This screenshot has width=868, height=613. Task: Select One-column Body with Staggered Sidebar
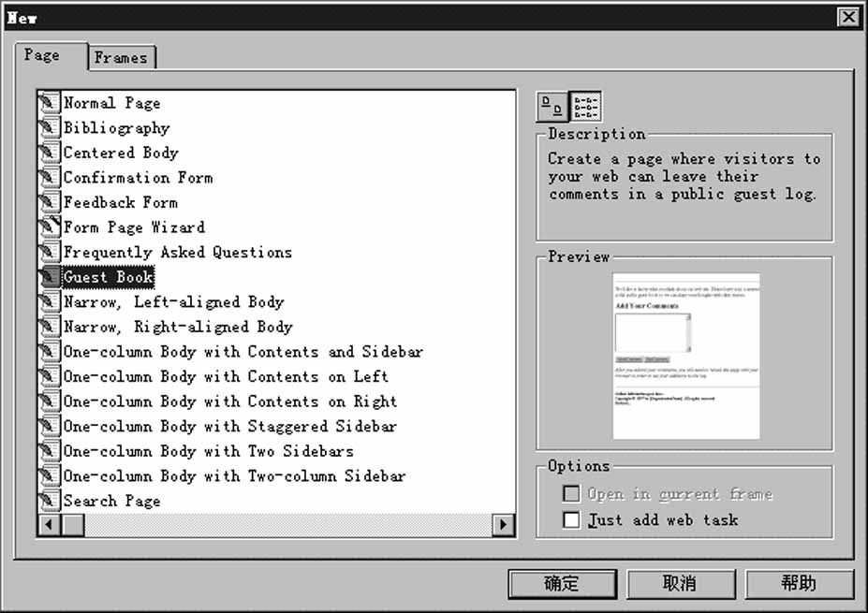229,427
